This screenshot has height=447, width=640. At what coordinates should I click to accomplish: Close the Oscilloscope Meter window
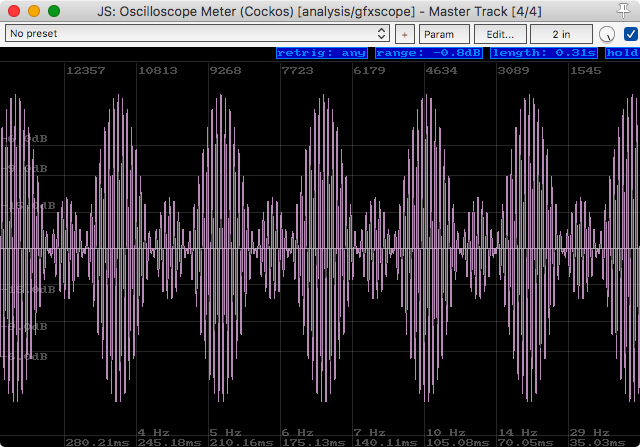[x=13, y=11]
